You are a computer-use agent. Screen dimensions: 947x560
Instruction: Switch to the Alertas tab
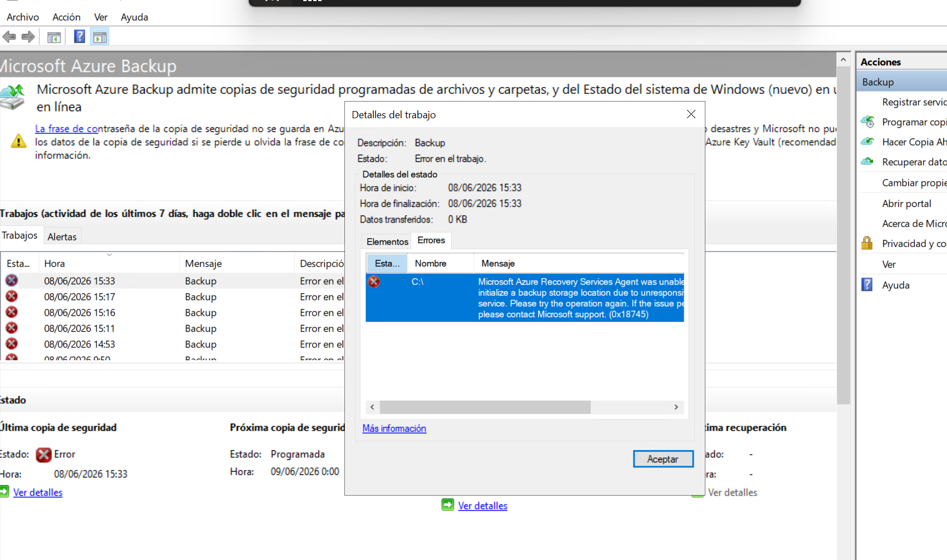tap(62, 236)
